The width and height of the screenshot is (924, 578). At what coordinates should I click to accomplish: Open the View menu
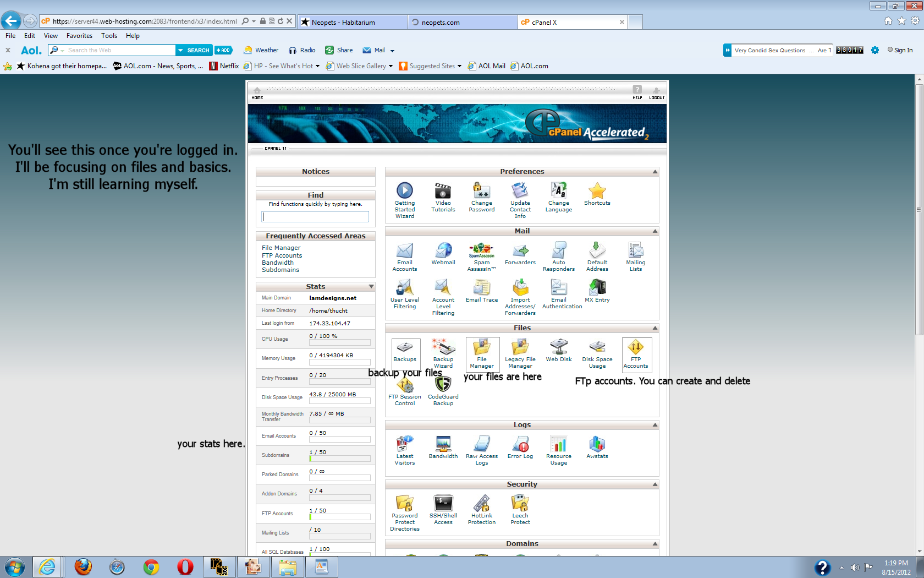pos(51,36)
